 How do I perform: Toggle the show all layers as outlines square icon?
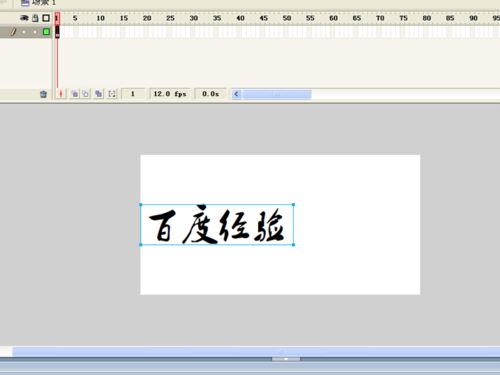[46, 18]
